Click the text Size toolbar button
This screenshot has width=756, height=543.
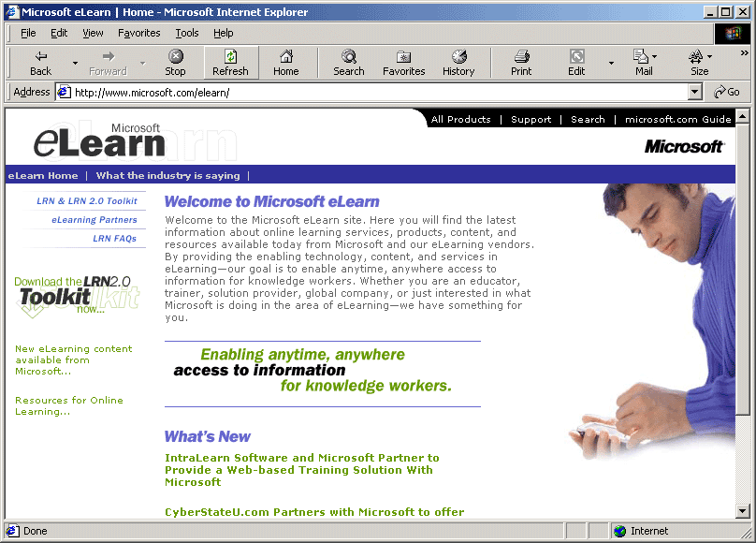[x=700, y=63]
